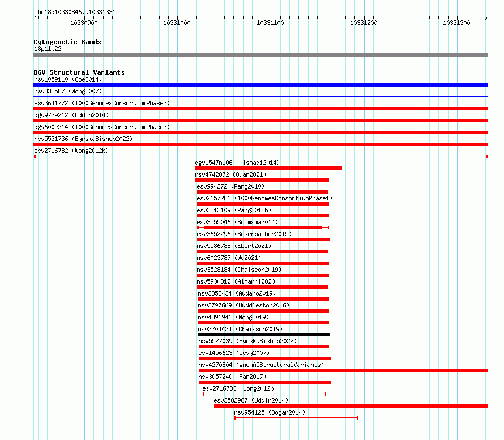Select the blue nsv1059110 variant bar
The image size is (504, 440).
pyautogui.click(x=260, y=85)
